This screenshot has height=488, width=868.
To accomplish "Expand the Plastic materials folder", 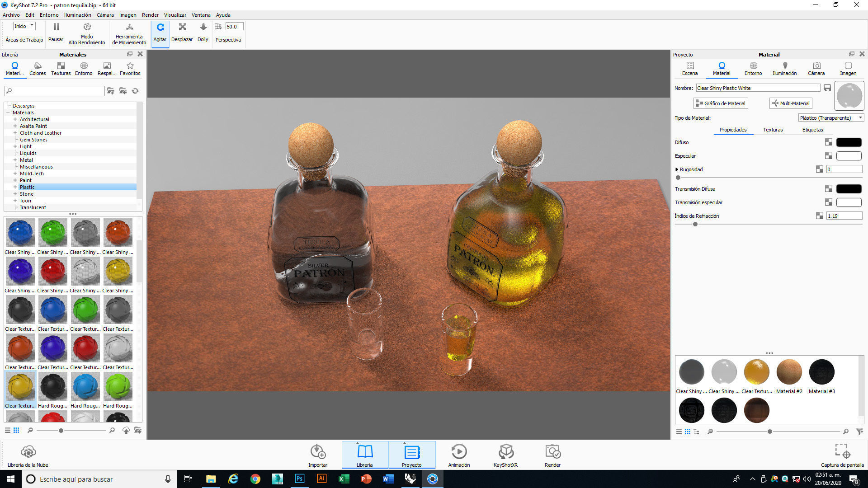I will pos(15,187).
